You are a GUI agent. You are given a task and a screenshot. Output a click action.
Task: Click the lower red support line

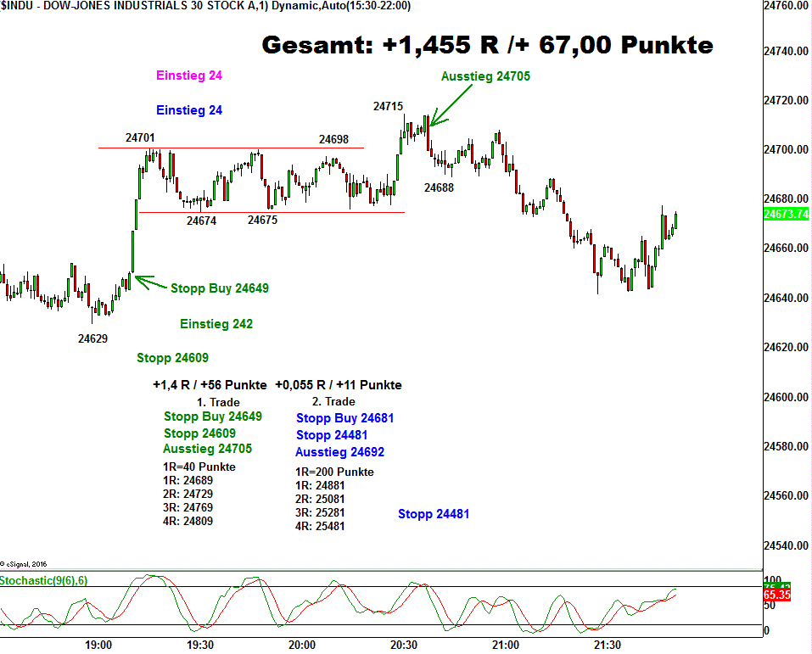tap(272, 212)
